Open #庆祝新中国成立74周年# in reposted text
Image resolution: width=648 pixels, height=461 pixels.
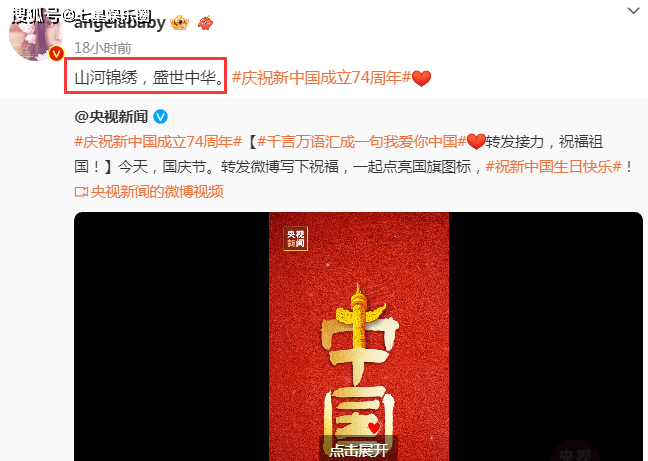point(158,142)
